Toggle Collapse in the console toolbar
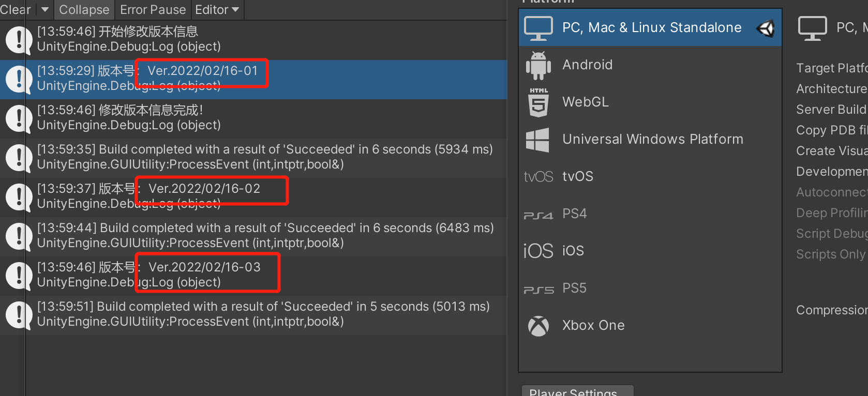Screen dimensions: 868x396 [x=84, y=9]
